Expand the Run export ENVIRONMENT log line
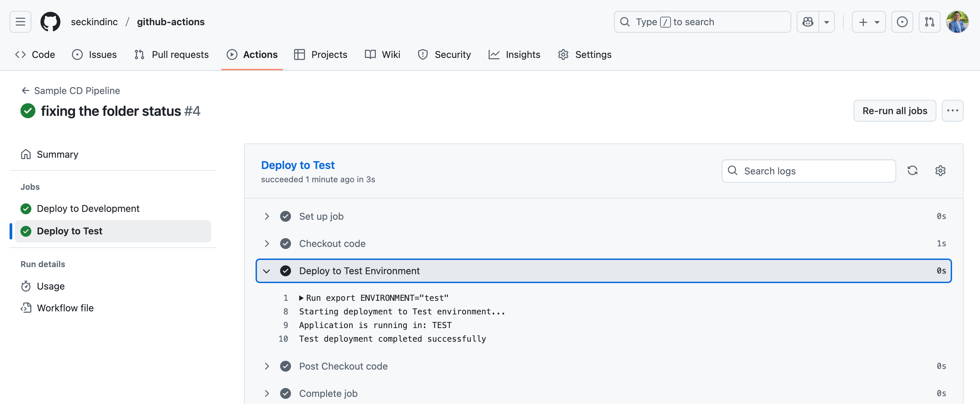 coord(301,298)
